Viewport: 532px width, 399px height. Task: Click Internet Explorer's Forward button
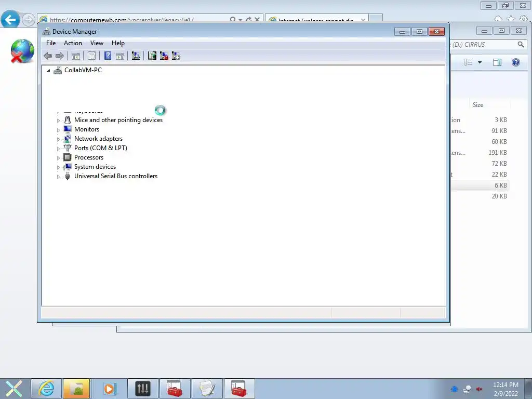pos(29,20)
